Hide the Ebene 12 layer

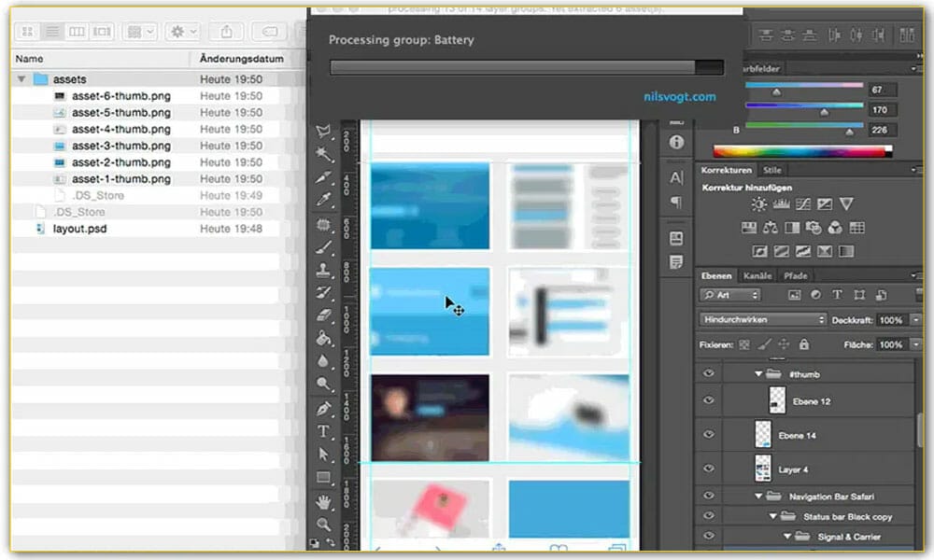[x=708, y=399]
